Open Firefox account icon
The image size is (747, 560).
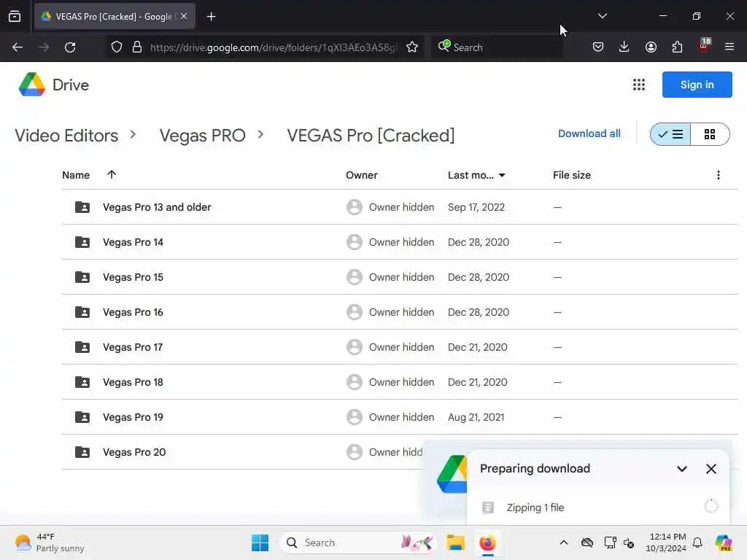(651, 47)
